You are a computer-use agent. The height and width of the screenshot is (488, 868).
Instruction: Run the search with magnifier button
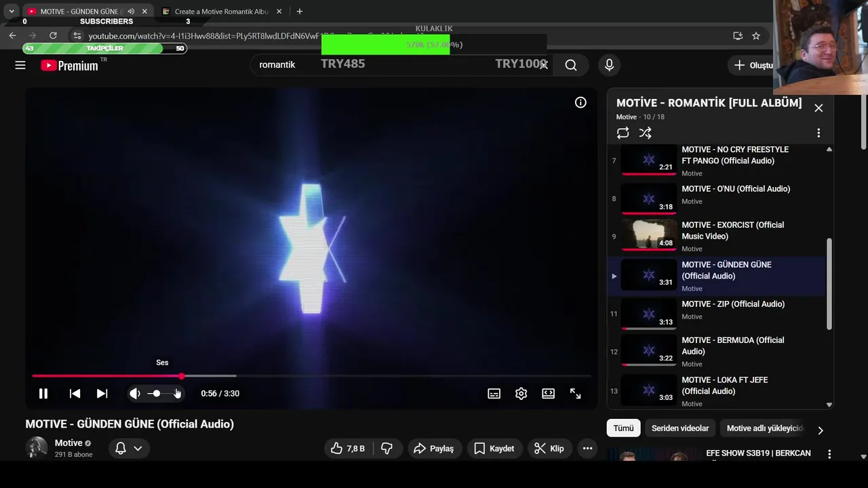pyautogui.click(x=571, y=65)
